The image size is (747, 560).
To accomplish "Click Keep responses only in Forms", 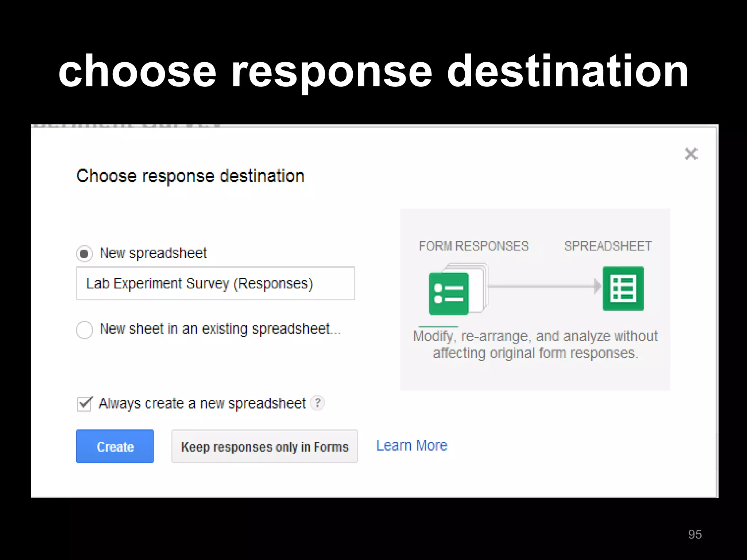I will [x=265, y=446].
